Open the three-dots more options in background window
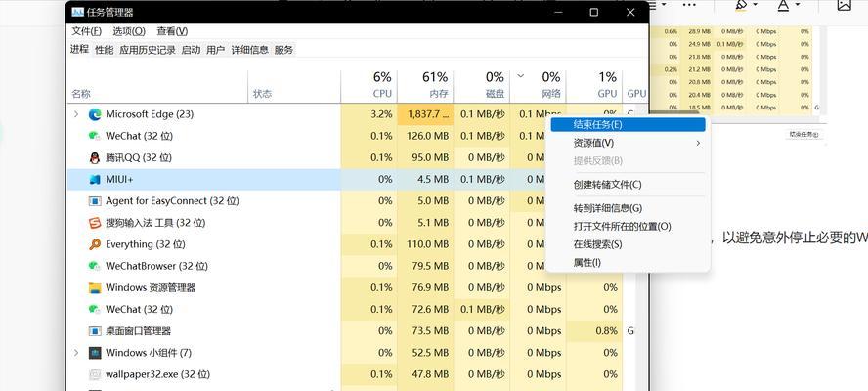This screenshot has height=391, width=868. [x=689, y=5]
